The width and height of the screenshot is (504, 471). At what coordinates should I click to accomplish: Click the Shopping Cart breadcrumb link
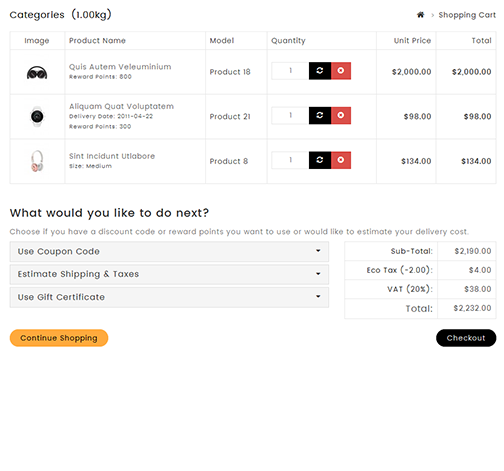coord(467,15)
